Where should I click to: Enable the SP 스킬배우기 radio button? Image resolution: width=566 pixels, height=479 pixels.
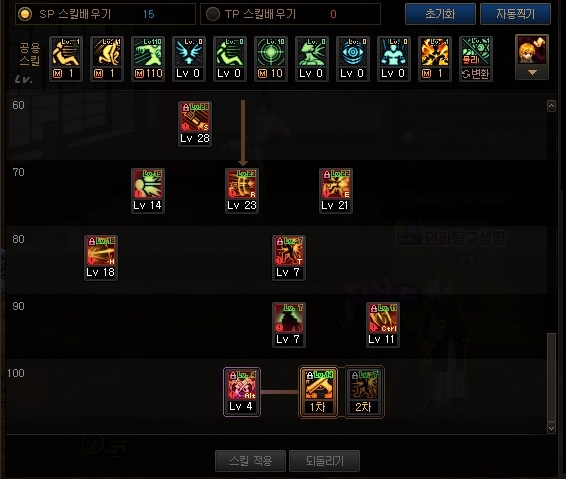(x=25, y=14)
